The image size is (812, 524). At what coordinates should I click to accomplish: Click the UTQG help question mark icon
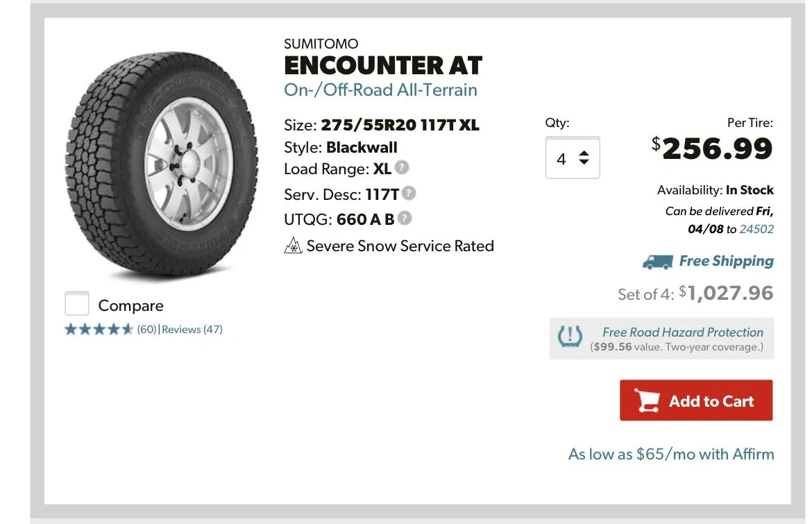405,218
